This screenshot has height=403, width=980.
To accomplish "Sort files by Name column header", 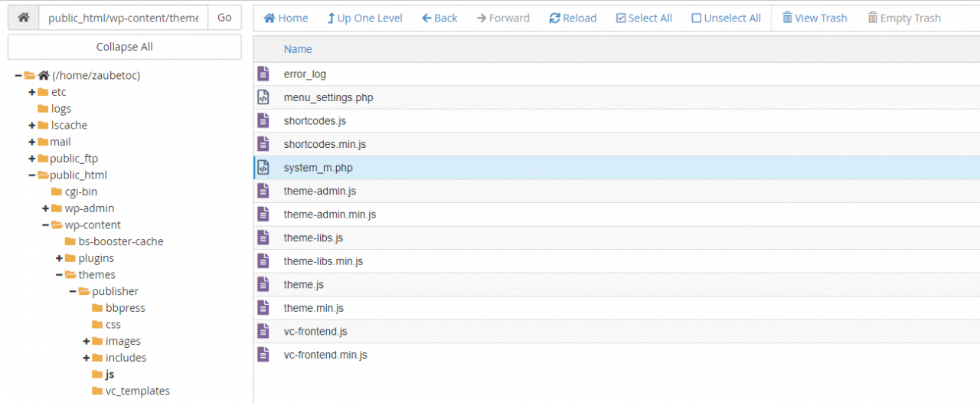I will [298, 49].
